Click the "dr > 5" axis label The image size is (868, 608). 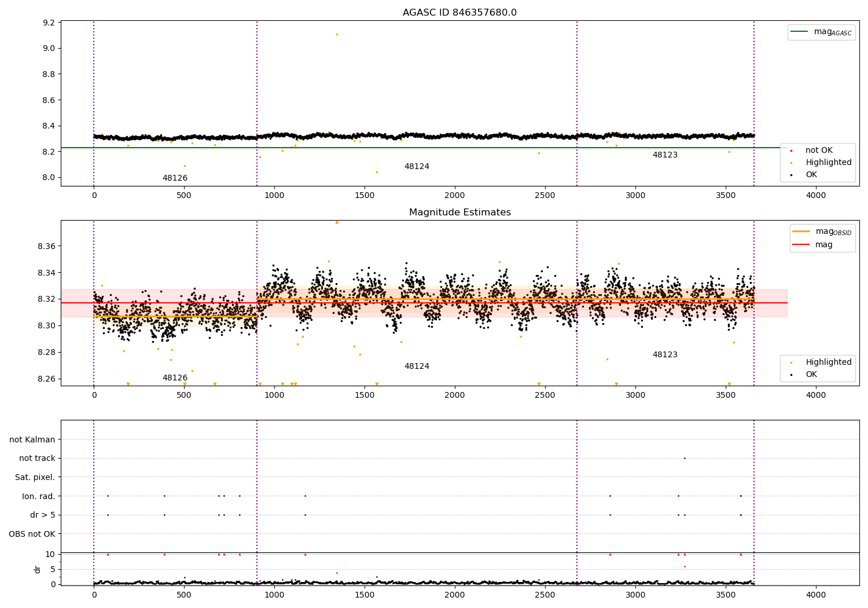pos(43,515)
